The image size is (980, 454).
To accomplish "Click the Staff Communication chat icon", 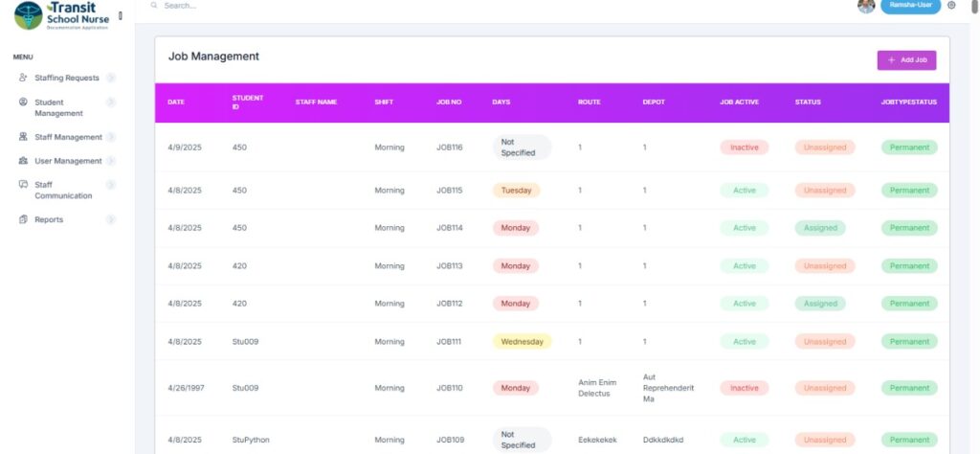I will click(x=23, y=184).
